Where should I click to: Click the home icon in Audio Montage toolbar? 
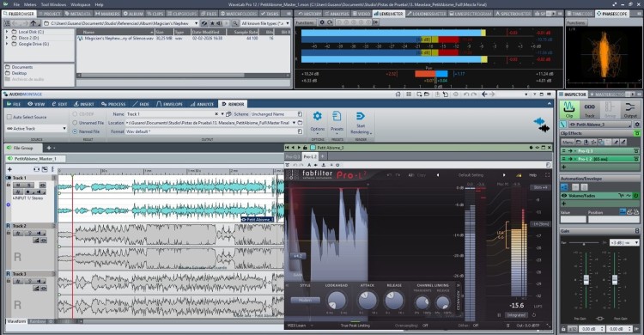point(398,94)
